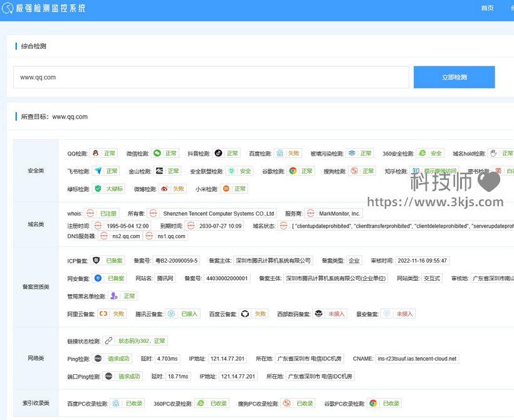514x420 pixels.
Task: Click the PING icon in the 端口Ping检测 row
Action: pyautogui.click(x=108, y=376)
